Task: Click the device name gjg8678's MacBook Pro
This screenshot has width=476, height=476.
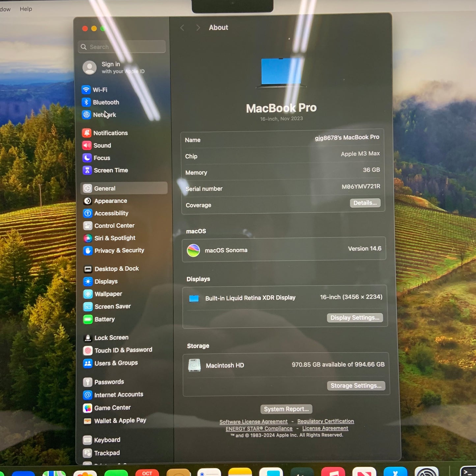Action: pos(347,137)
